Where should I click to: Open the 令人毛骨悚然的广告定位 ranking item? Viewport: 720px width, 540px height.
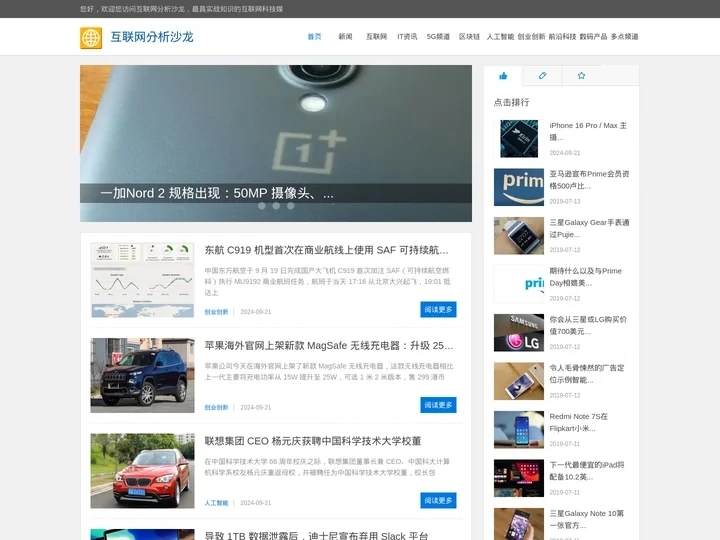(587, 374)
